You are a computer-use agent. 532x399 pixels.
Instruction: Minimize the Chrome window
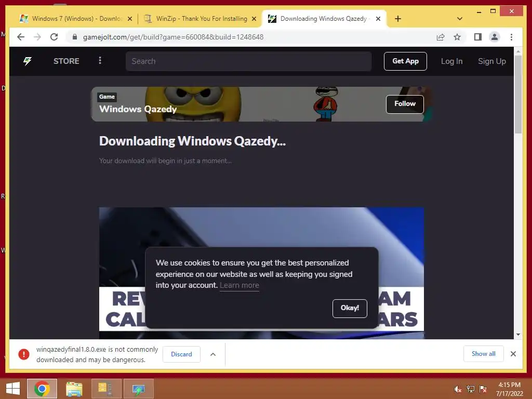[x=478, y=11]
